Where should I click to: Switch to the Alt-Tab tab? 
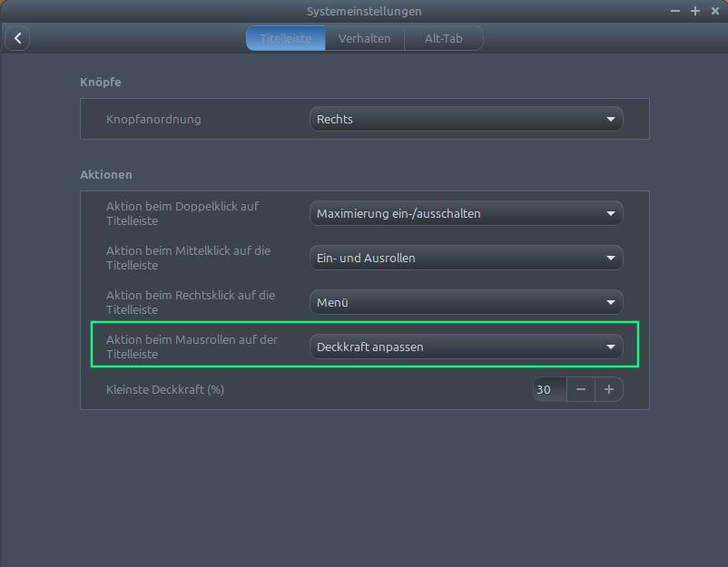pyautogui.click(x=443, y=38)
